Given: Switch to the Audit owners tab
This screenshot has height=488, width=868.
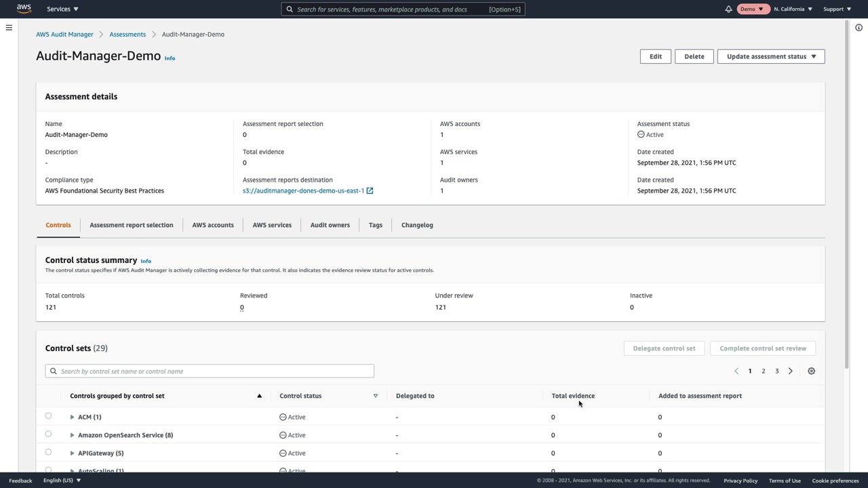Looking at the screenshot, I should 330,225.
